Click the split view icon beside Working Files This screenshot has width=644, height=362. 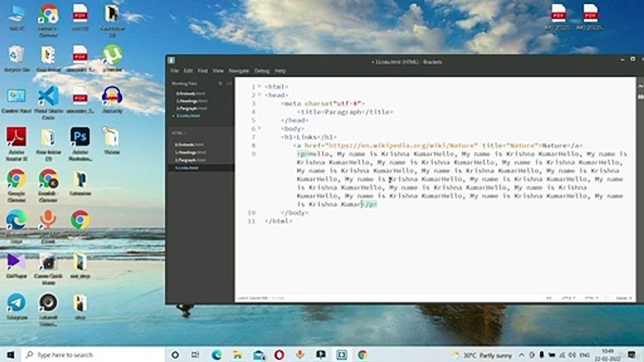pyautogui.click(x=229, y=83)
